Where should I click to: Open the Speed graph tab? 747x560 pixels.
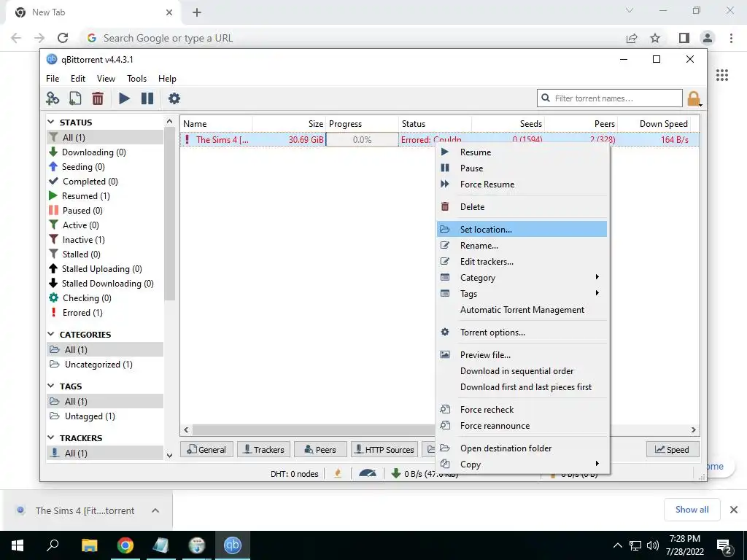[x=673, y=449]
